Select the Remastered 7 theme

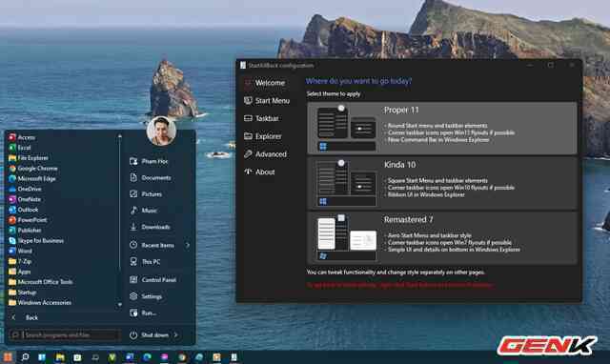pyautogui.click(x=442, y=238)
